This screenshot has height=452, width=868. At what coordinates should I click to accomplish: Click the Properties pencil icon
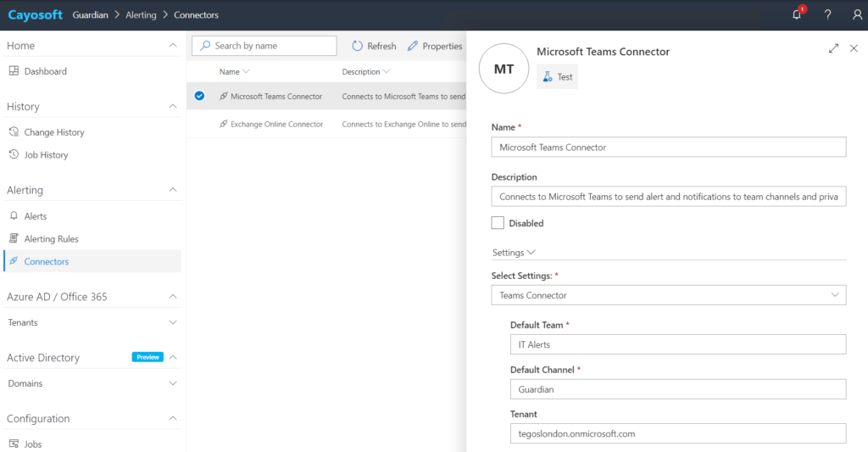point(413,46)
